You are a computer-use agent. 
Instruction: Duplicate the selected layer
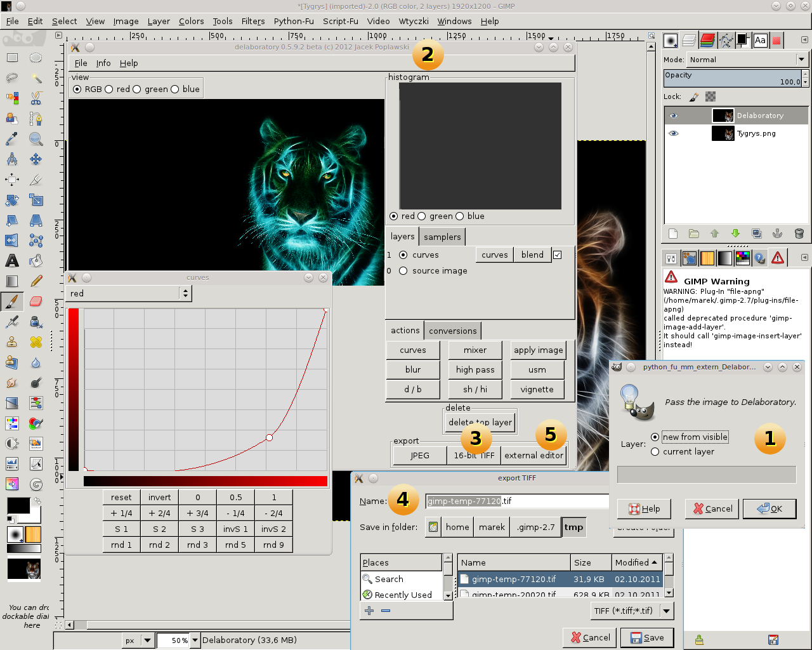click(756, 234)
